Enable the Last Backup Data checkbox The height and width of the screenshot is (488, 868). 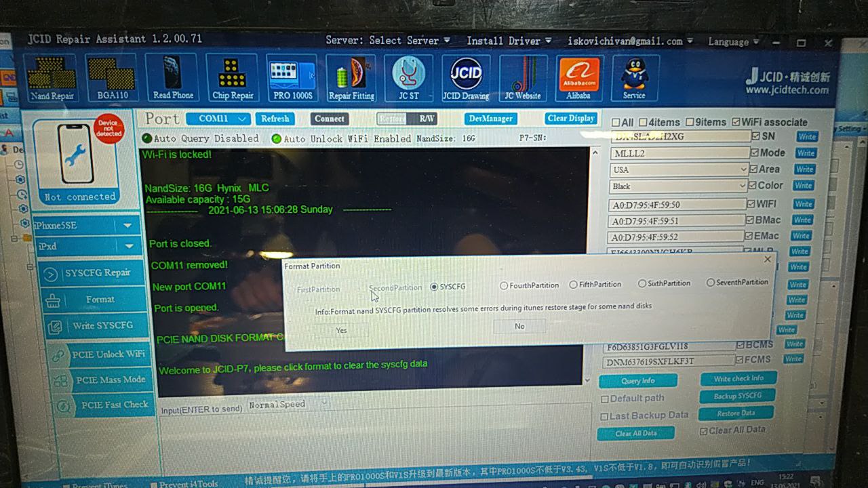[604, 416]
